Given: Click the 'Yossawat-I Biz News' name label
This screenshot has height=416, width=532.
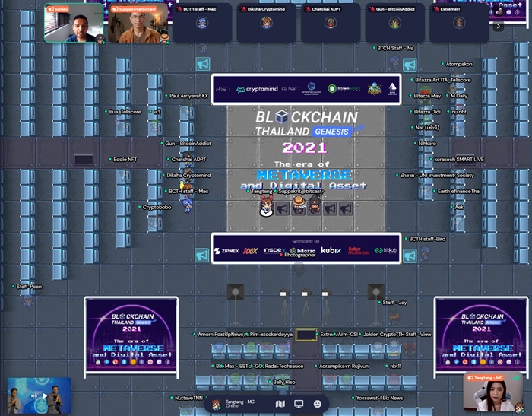Looking at the screenshot, I should pyautogui.click(x=380, y=398).
